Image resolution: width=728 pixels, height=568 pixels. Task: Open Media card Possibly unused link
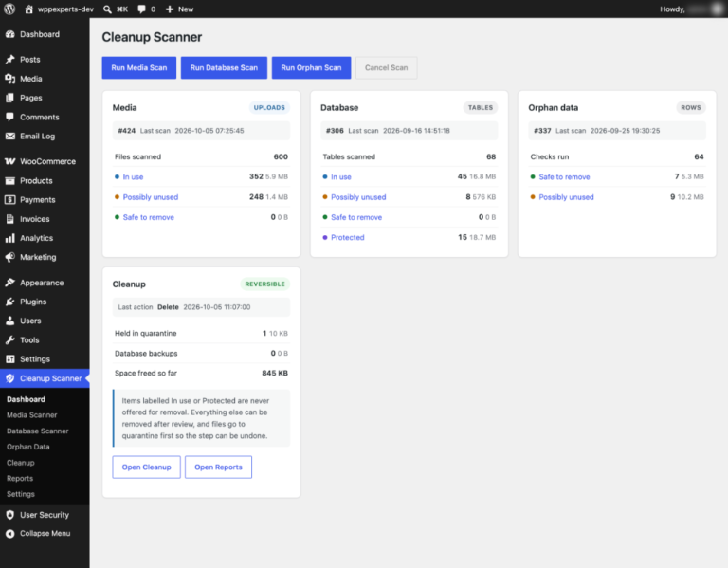click(x=151, y=197)
